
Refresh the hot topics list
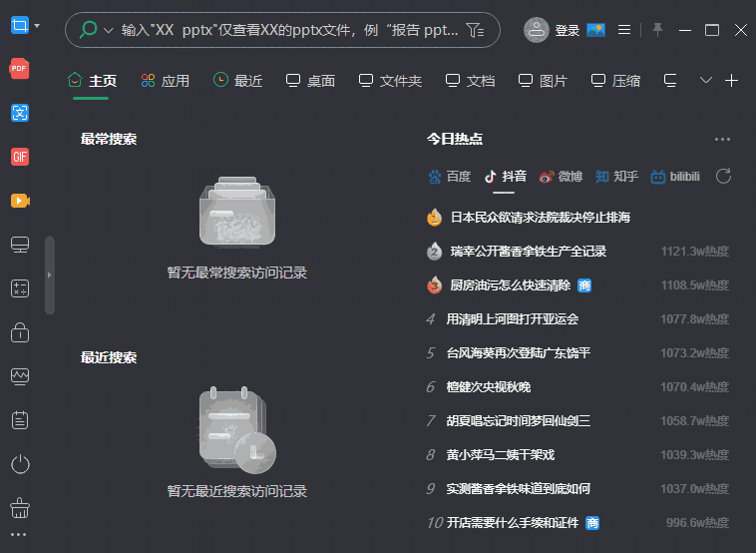tap(723, 176)
